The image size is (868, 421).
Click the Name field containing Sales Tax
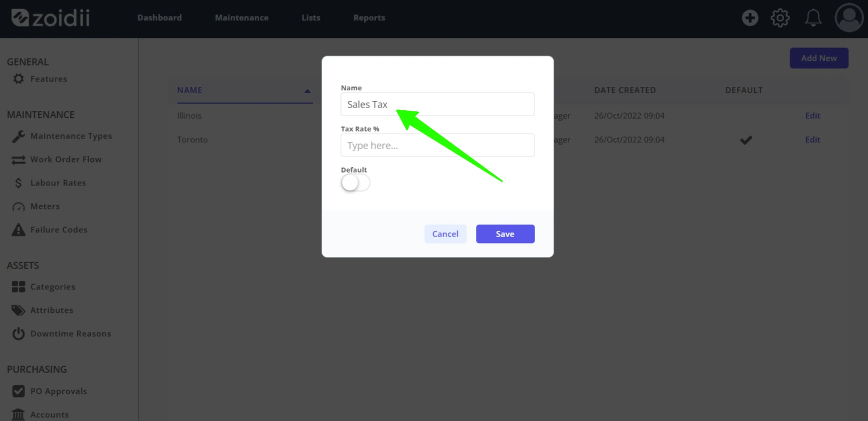[x=437, y=104]
